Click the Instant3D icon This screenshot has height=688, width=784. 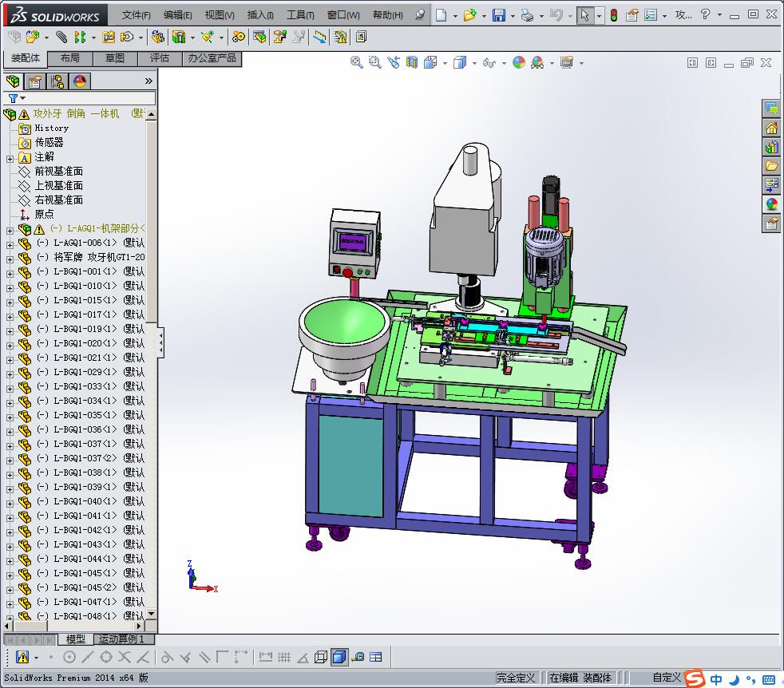pos(319,37)
